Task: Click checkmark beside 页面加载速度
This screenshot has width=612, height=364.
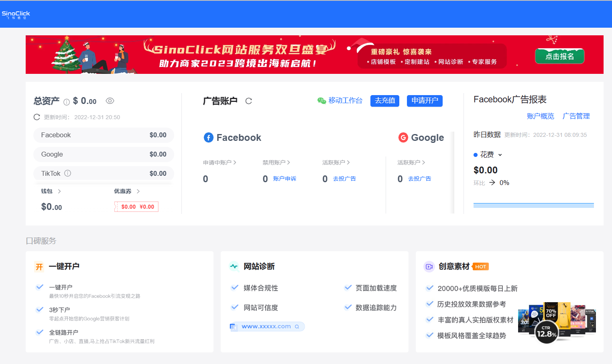Action: (x=348, y=287)
